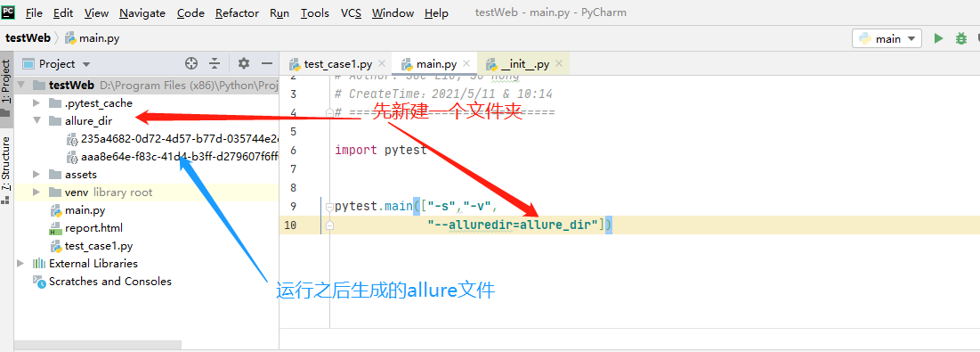The height and width of the screenshot is (352, 980).
Task: Open the View menu
Action: (x=95, y=12)
